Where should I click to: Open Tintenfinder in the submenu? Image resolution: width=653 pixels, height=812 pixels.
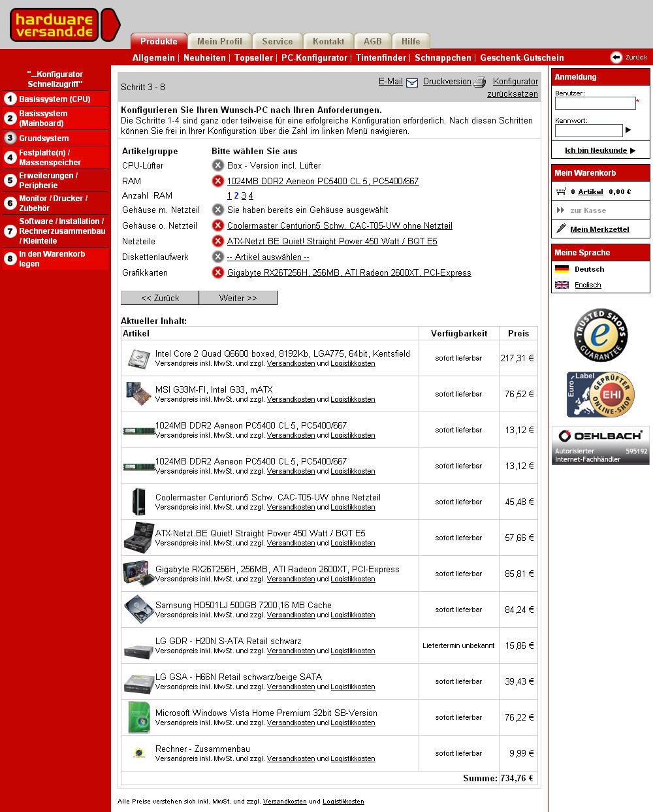(381, 57)
